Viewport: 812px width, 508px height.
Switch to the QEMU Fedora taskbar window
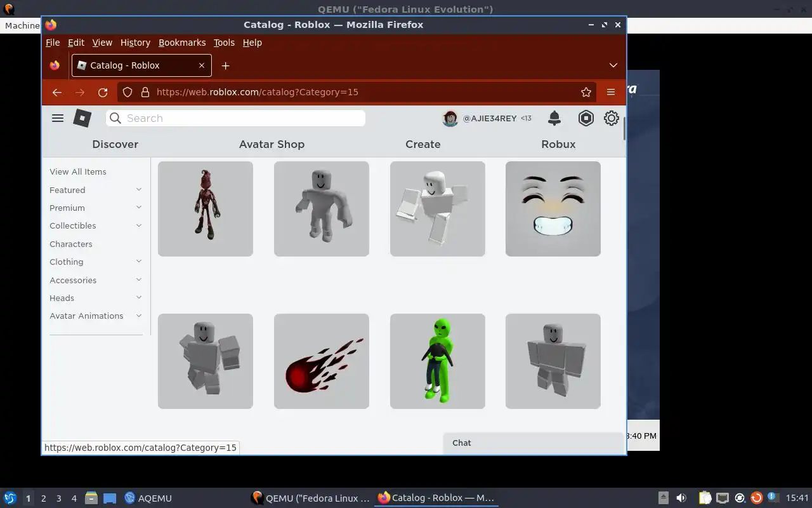pos(310,498)
